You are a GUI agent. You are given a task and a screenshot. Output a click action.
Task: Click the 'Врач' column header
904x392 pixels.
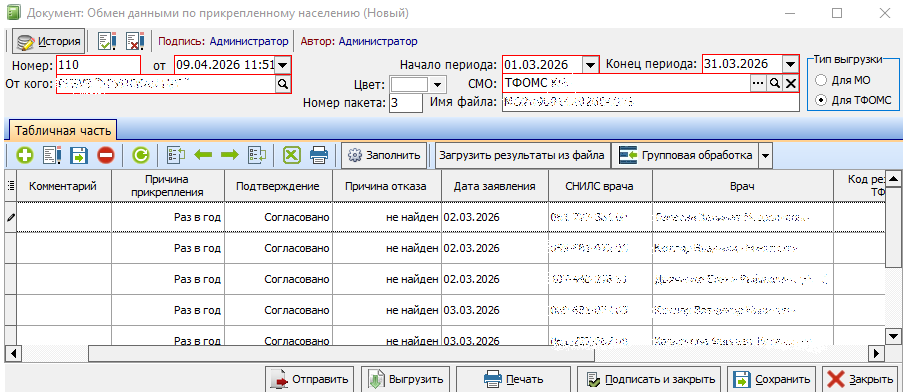743,186
